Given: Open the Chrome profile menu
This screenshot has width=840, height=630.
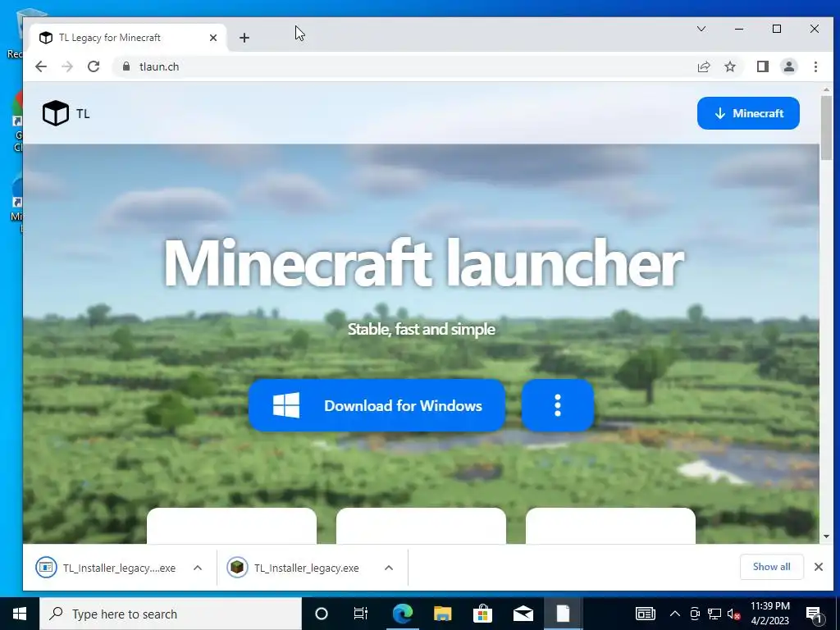Looking at the screenshot, I should (x=788, y=66).
